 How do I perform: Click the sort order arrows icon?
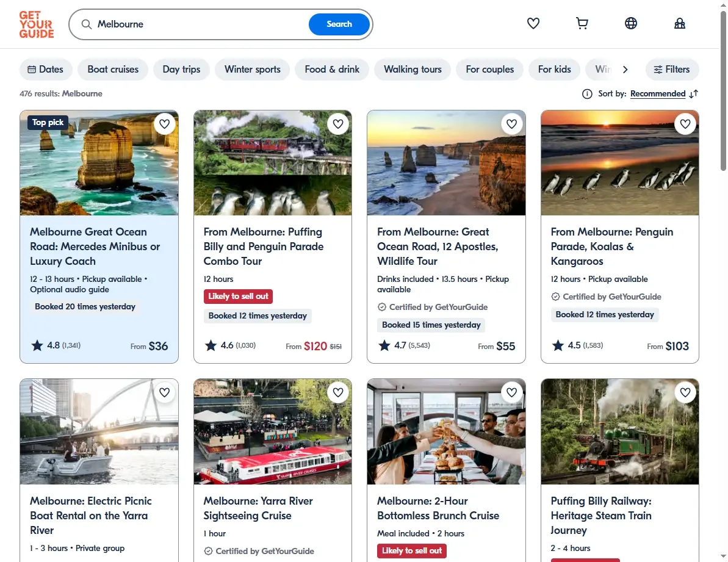694,94
